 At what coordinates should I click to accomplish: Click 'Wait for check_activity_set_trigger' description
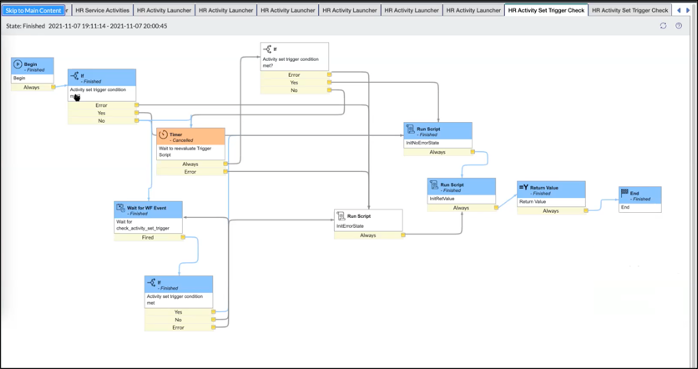pyautogui.click(x=142, y=225)
